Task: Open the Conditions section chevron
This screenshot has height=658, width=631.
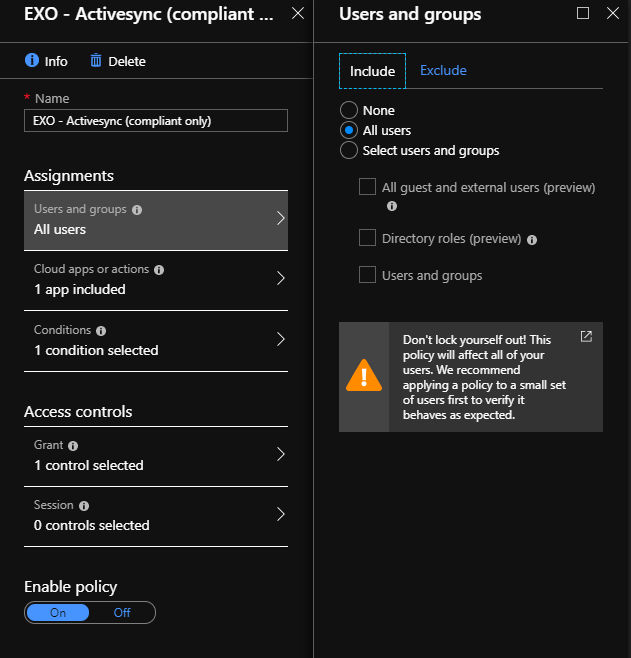Action: [280, 340]
